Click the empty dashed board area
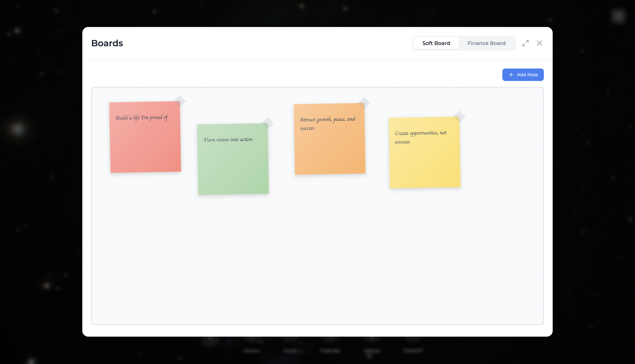 318,262
